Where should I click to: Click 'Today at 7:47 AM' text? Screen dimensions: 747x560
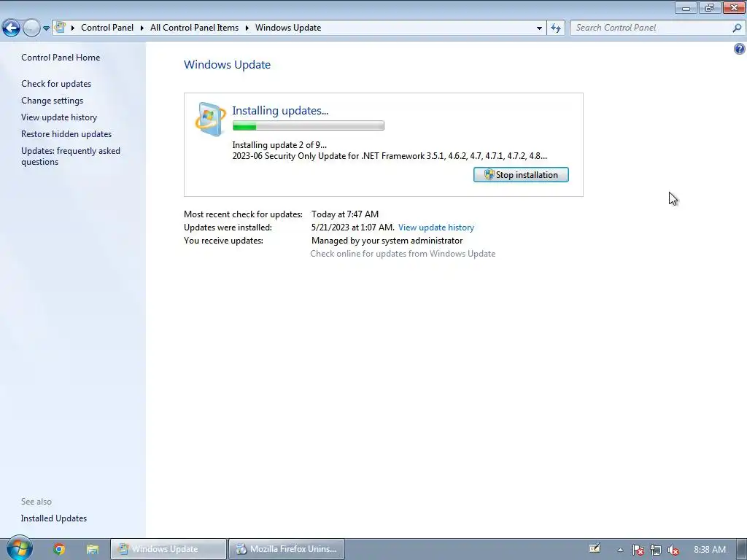point(345,214)
